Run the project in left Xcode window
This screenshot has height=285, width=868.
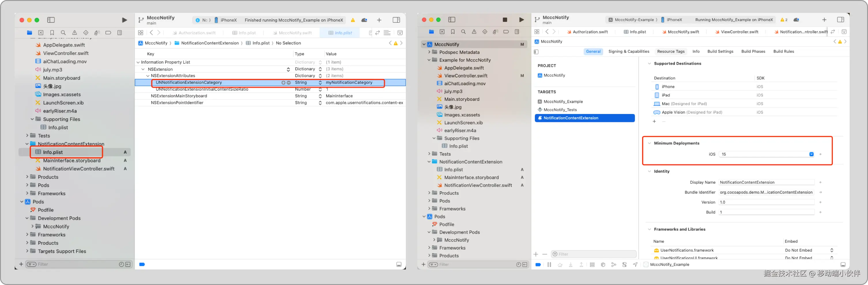tap(124, 20)
